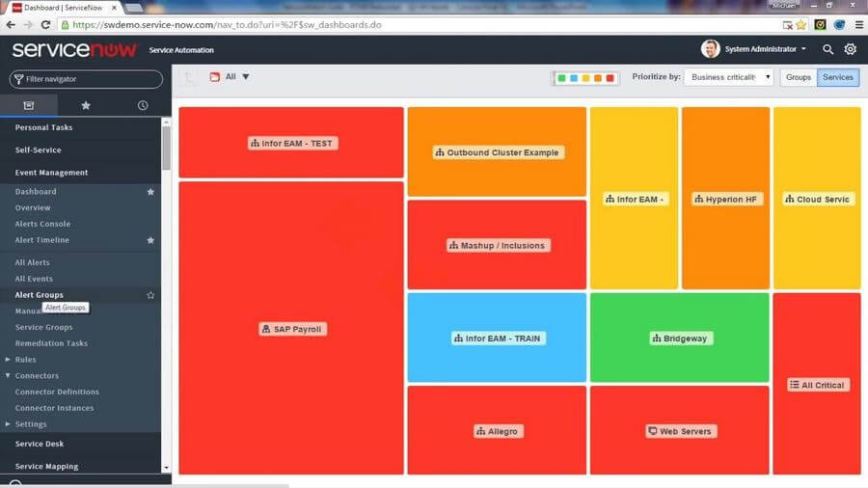Open the Allegro service tile
This screenshot has width=868, height=488.
pyautogui.click(x=497, y=431)
